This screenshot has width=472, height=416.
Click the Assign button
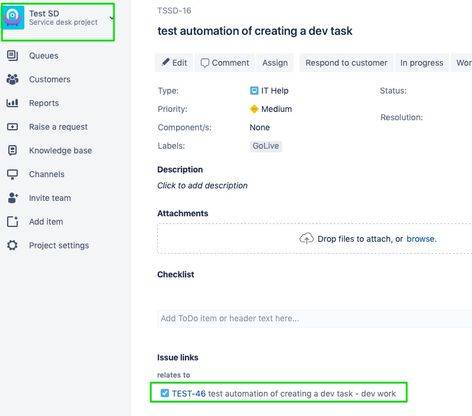pyautogui.click(x=275, y=63)
